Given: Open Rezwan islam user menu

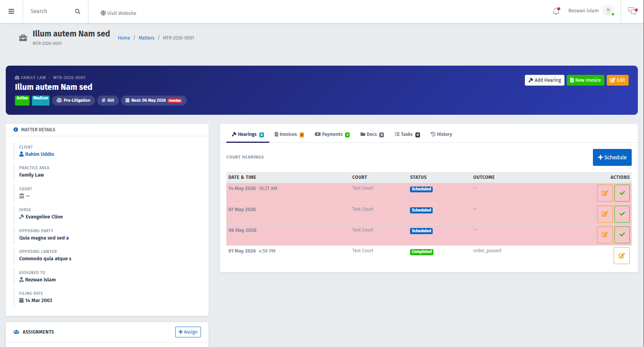Looking at the screenshot, I should point(591,11).
